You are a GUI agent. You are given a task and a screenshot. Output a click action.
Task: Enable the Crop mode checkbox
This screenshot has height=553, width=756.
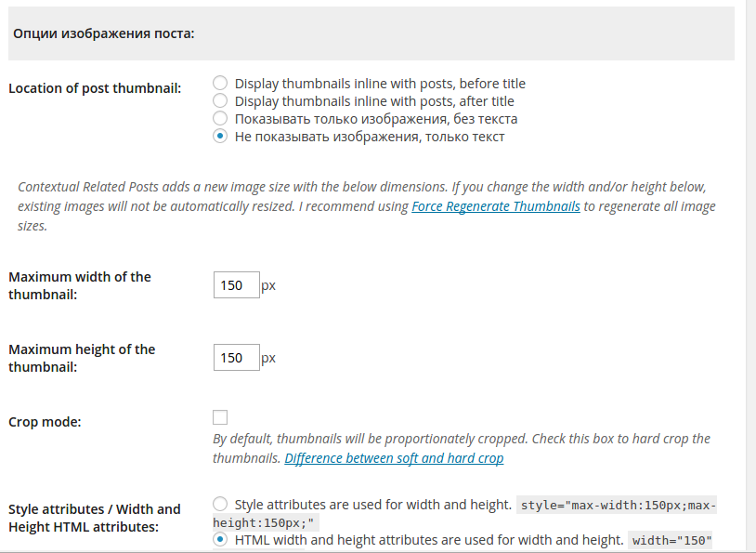pyautogui.click(x=220, y=417)
